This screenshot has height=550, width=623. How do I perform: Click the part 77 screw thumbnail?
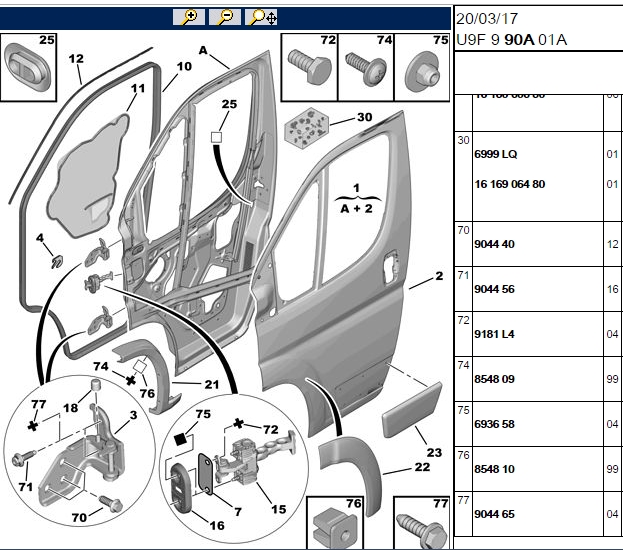422,523
